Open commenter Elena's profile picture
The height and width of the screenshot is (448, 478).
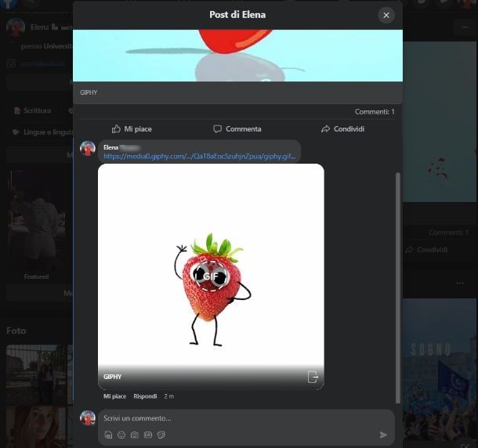[x=88, y=148]
